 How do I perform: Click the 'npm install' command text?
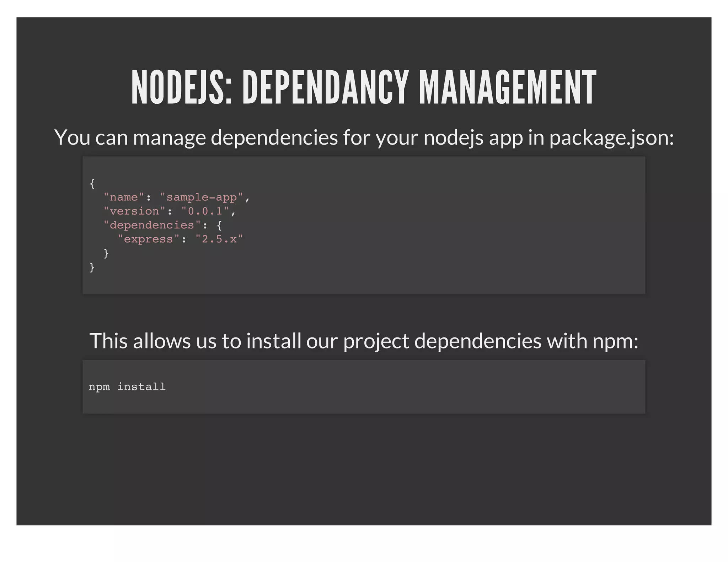coord(127,387)
